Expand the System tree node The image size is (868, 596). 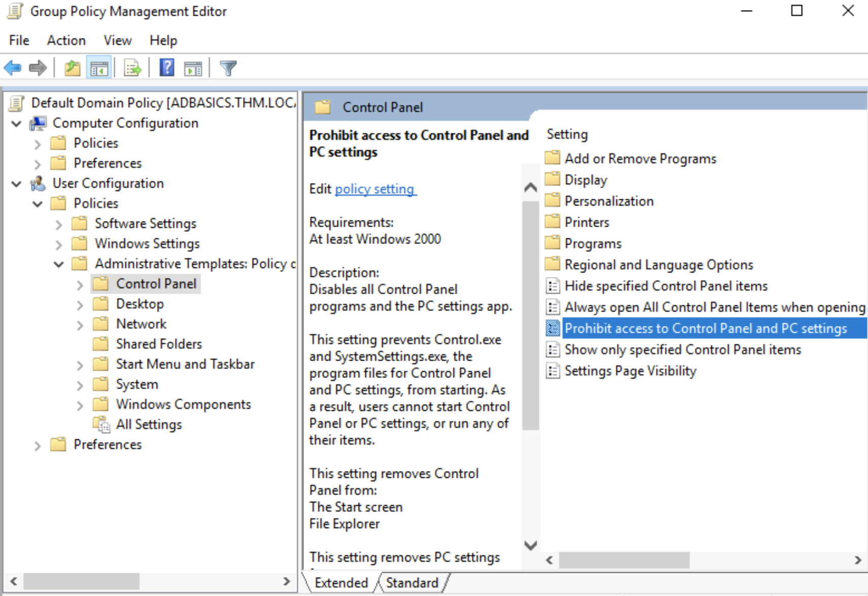[x=80, y=385]
